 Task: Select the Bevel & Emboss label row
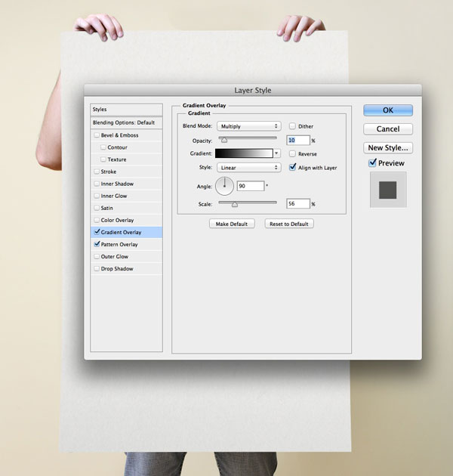(126, 135)
